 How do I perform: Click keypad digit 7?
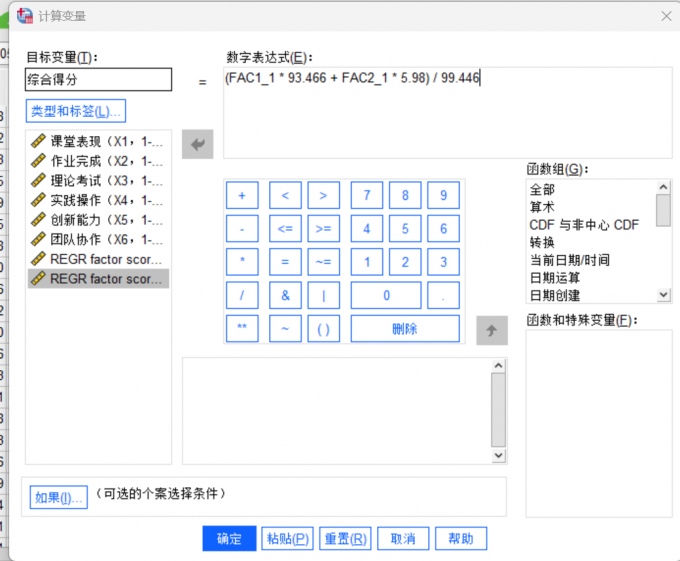367,195
